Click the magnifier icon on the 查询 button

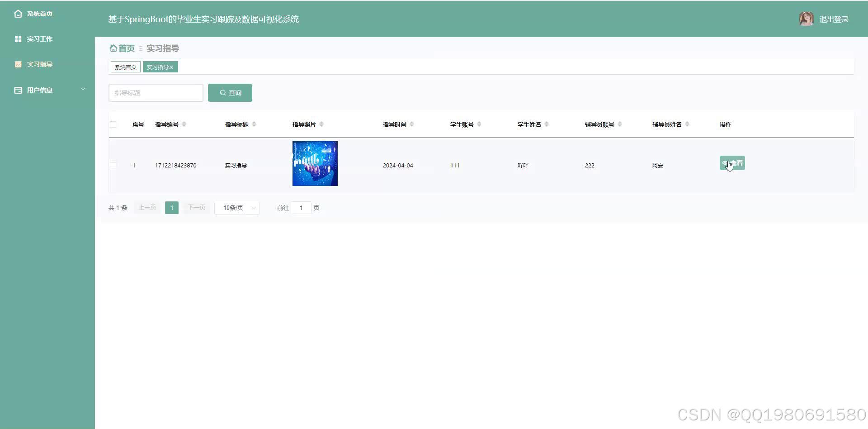click(x=222, y=92)
